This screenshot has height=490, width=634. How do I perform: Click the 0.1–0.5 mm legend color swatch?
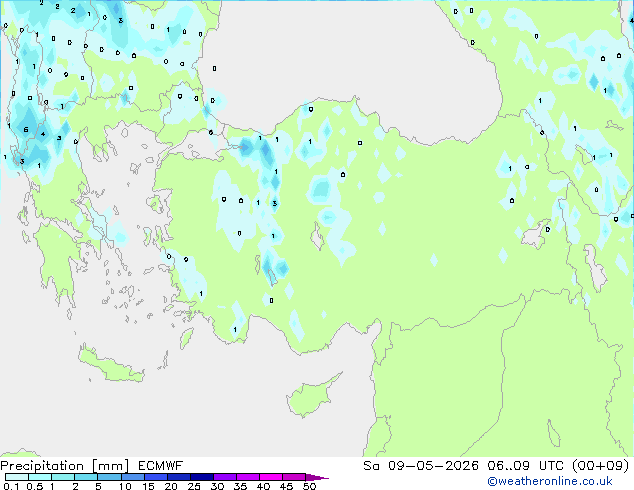click(17, 477)
